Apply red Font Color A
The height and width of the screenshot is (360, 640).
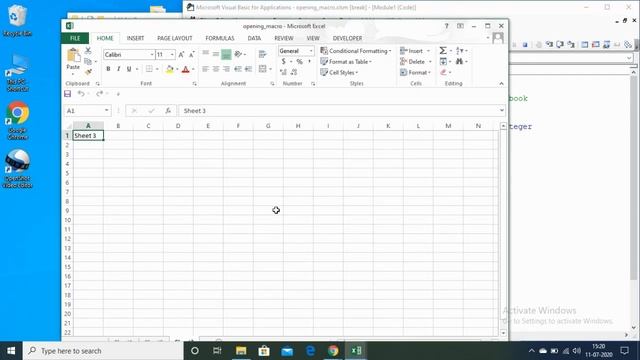click(186, 69)
